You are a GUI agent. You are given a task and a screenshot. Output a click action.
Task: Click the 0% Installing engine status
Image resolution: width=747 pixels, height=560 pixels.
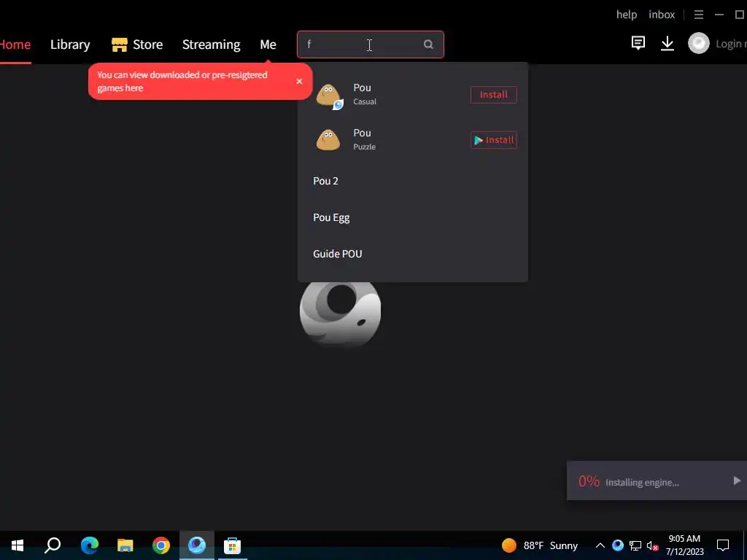[628, 481]
